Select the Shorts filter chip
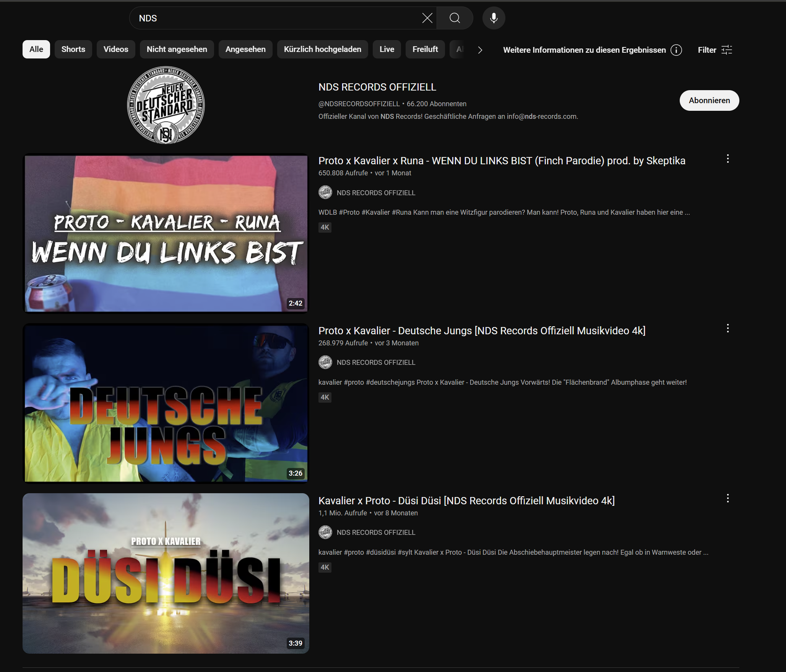786x672 pixels. coord(73,49)
